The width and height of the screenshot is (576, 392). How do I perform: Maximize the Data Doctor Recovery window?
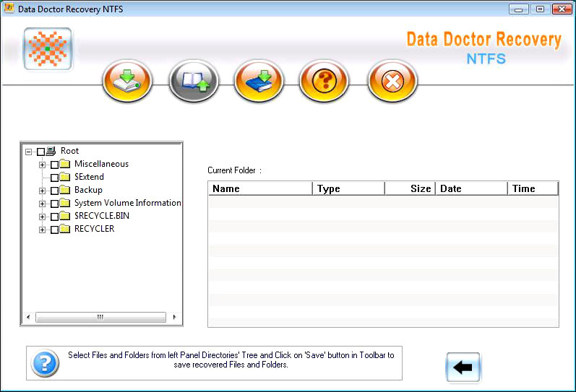540,9
